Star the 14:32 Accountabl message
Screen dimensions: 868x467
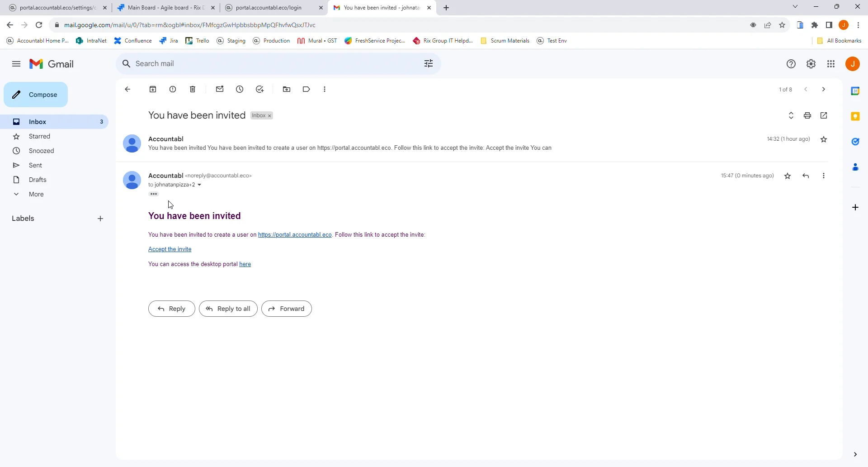pyautogui.click(x=824, y=139)
